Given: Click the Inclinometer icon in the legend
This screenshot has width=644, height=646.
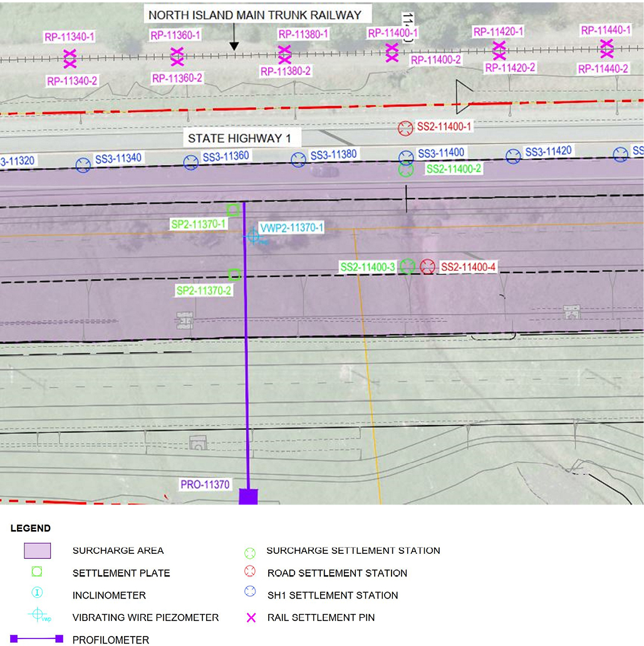Looking at the screenshot, I should click(37, 593).
